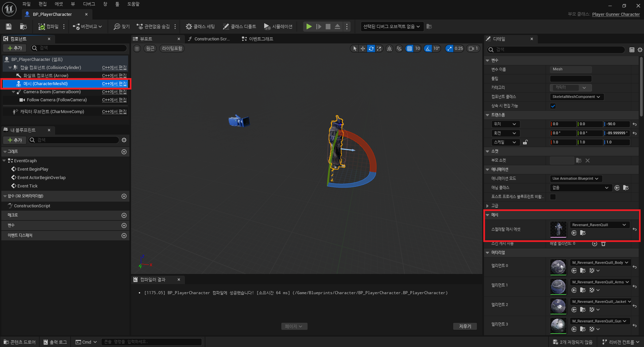Screen dimensions: 644x347
Task: Toggle scale snapping in viewport
Action: click(449, 48)
